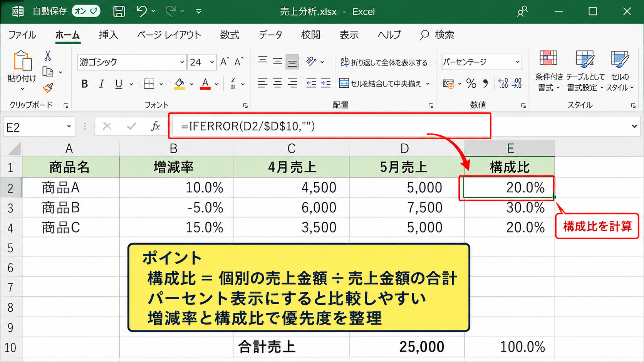Open Conditional Formatting (条件付き書式)
This screenshot has width=644, height=362.
click(x=548, y=70)
